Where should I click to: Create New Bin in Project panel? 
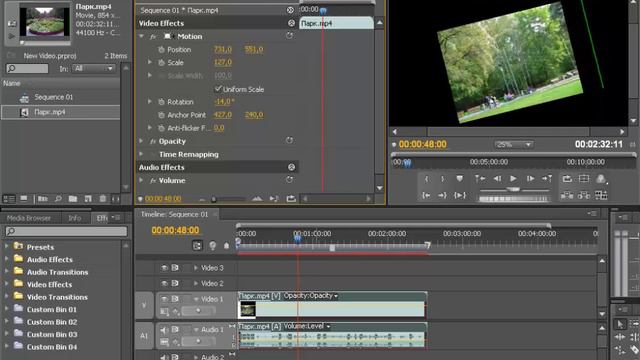click(73, 199)
